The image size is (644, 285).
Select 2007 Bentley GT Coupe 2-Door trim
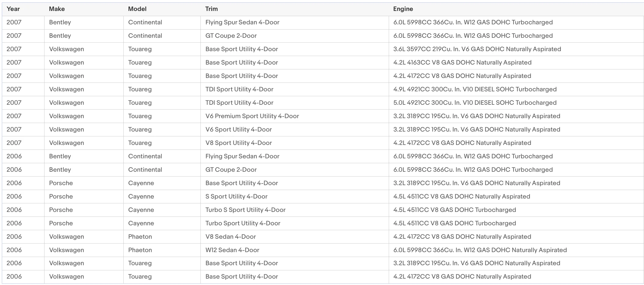pyautogui.click(x=231, y=36)
